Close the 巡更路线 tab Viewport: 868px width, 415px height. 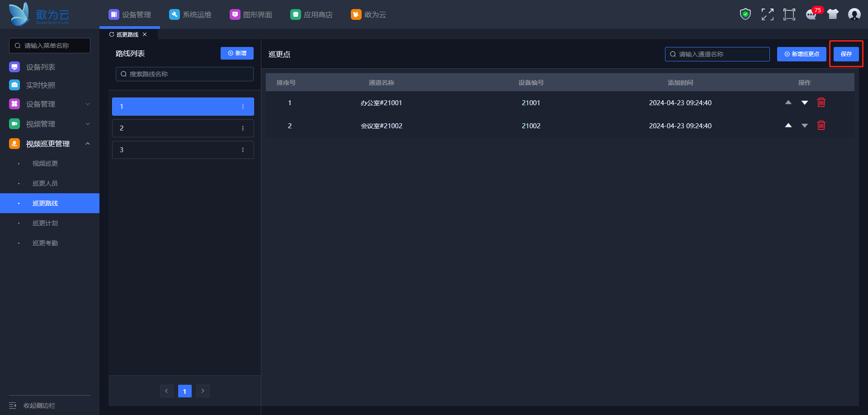(x=145, y=34)
